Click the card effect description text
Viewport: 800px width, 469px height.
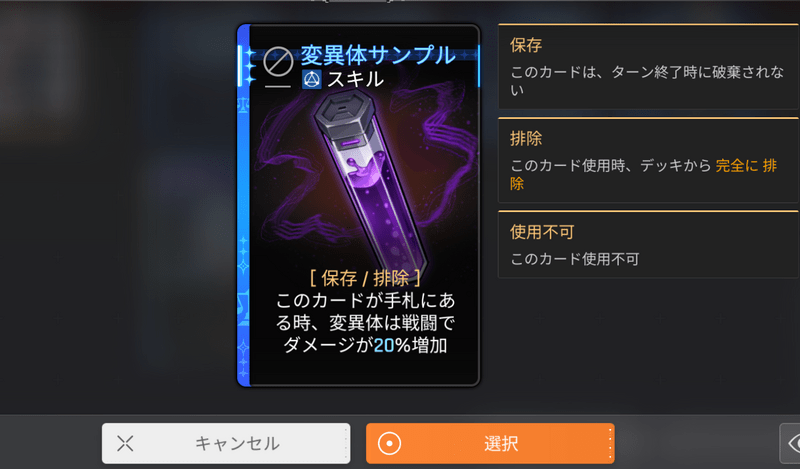coord(365,323)
